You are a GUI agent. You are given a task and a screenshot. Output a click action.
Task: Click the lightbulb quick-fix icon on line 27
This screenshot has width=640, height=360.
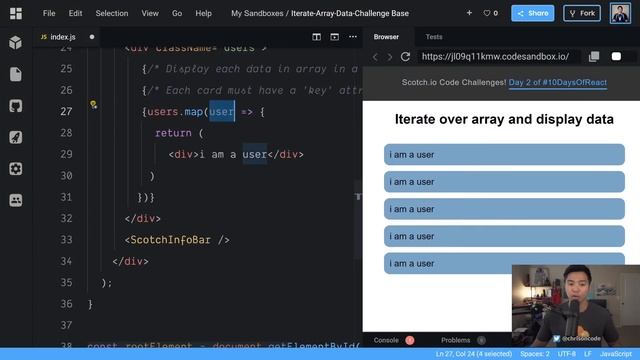[93, 105]
